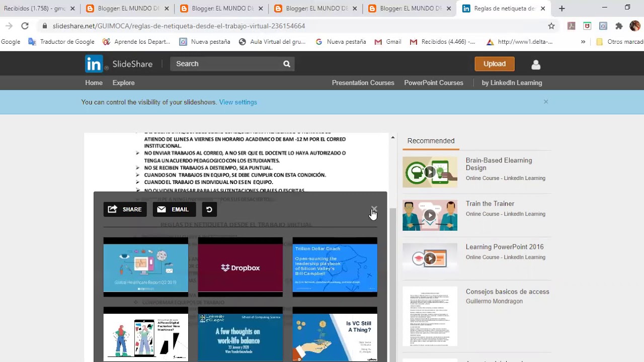
Task: Click the Recommended section heading
Action: 431,141
